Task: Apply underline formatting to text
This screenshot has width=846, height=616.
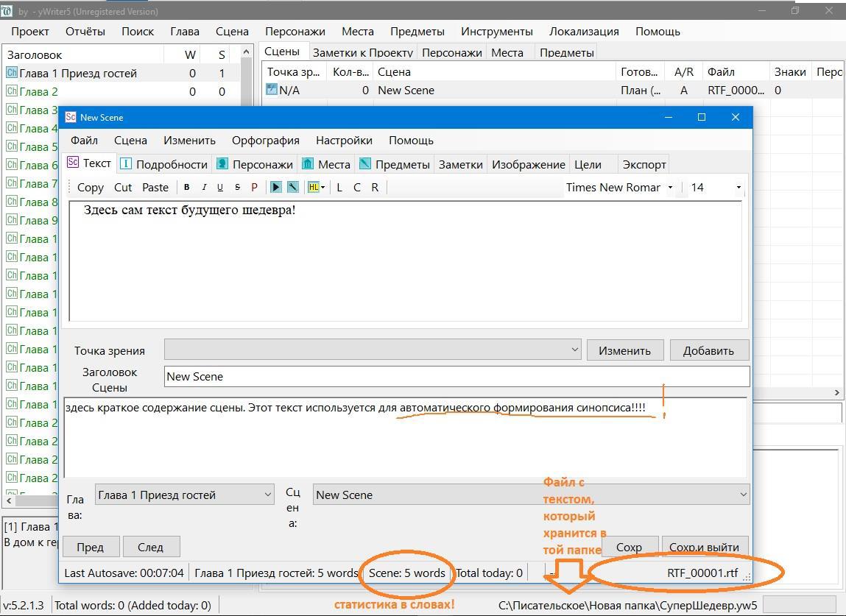Action: tap(220, 187)
